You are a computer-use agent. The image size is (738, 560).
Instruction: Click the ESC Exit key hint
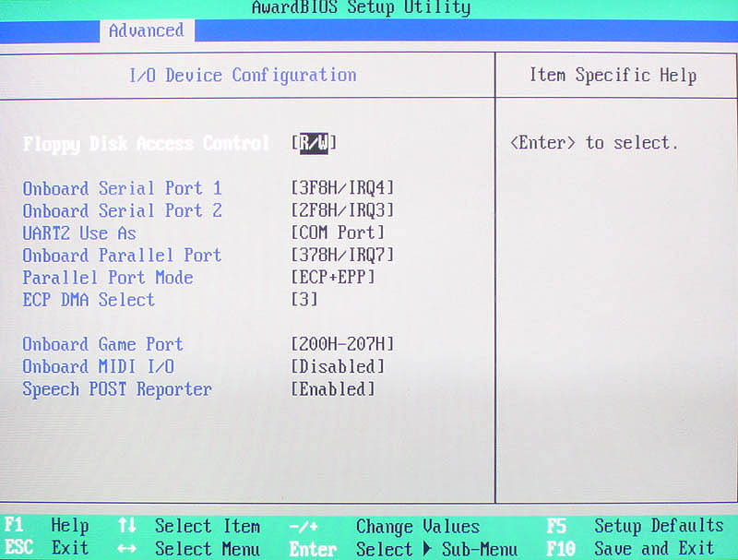pos(48,548)
